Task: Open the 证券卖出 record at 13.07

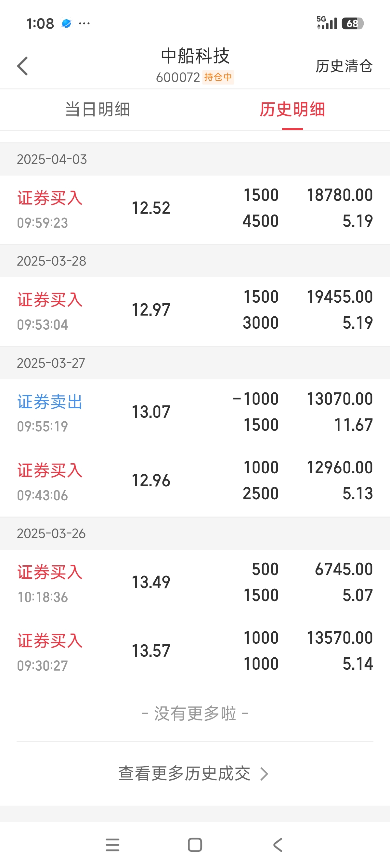Action: click(x=195, y=414)
